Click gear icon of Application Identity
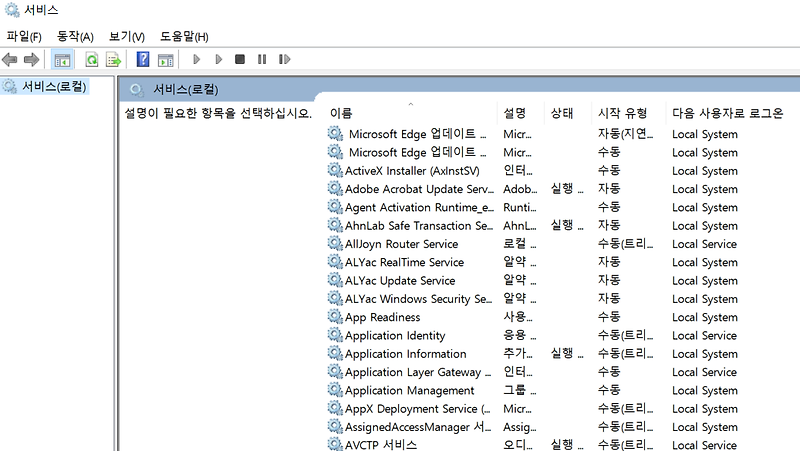Screen dimensions: 800x451 335,335
